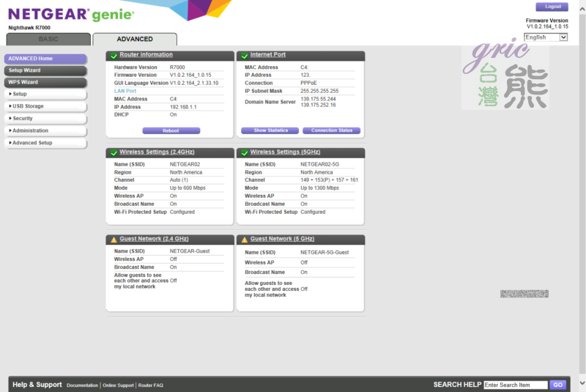Click the Nighthawk R7000 model label
Viewport: 586px width, 392px height.
pos(29,28)
